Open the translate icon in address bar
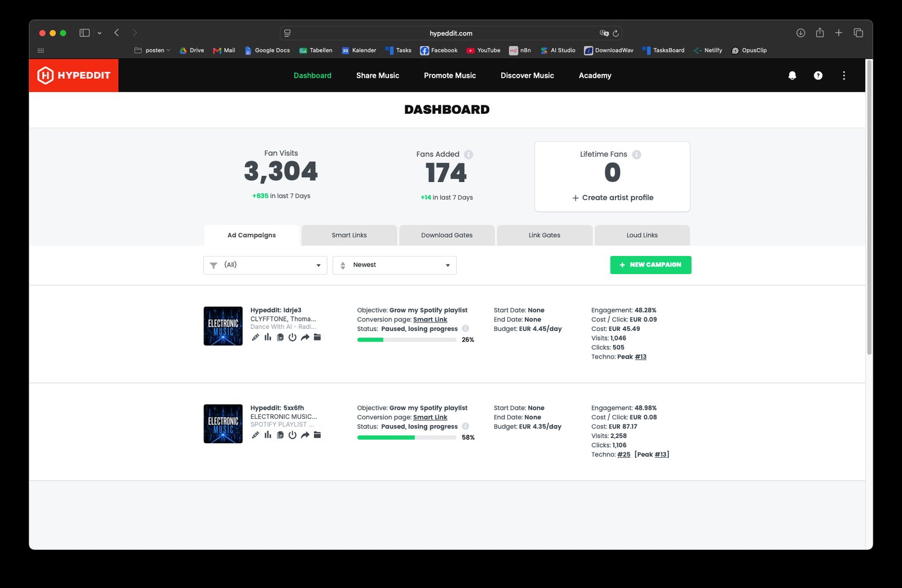 click(x=604, y=33)
